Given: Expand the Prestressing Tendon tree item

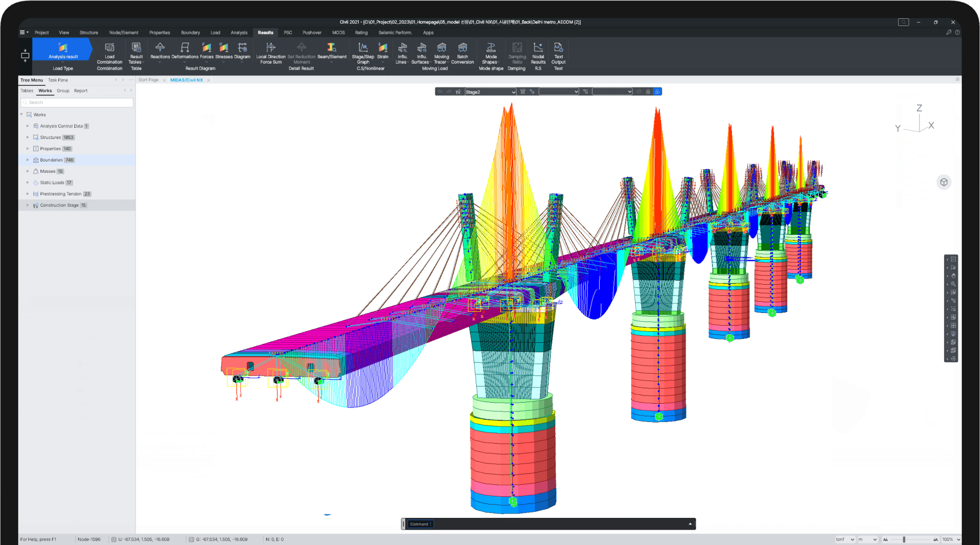Looking at the screenshot, I should click(28, 194).
